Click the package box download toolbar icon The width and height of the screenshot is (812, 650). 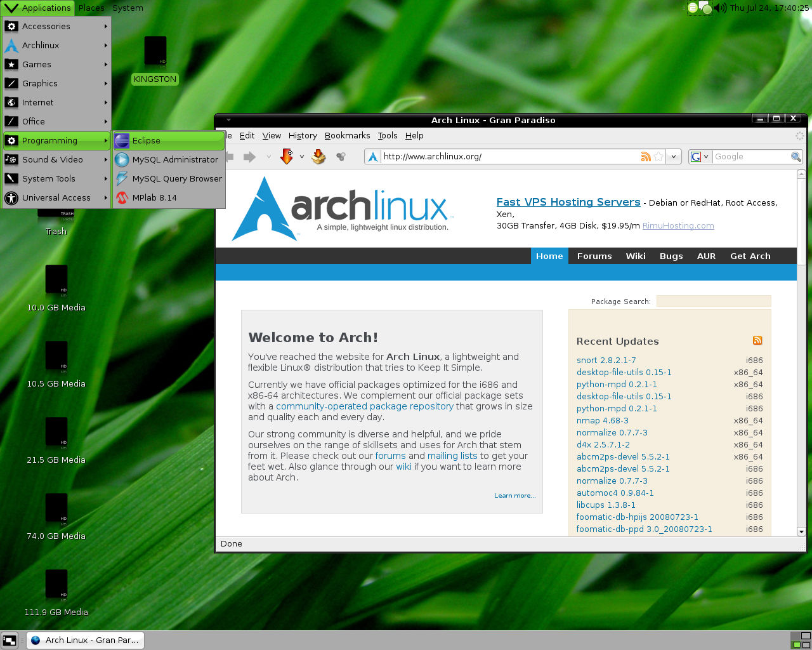click(318, 157)
